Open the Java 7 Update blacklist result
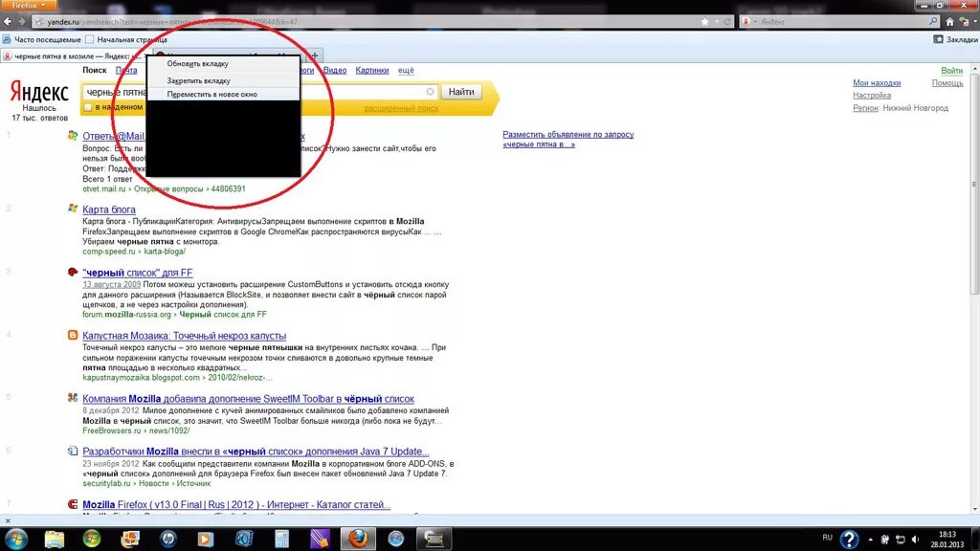 coord(256,452)
